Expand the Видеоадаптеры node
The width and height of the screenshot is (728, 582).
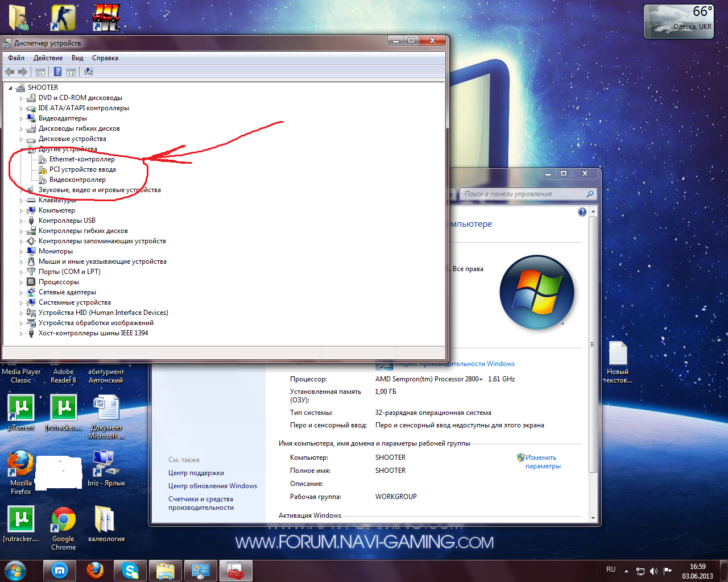pos(22,119)
